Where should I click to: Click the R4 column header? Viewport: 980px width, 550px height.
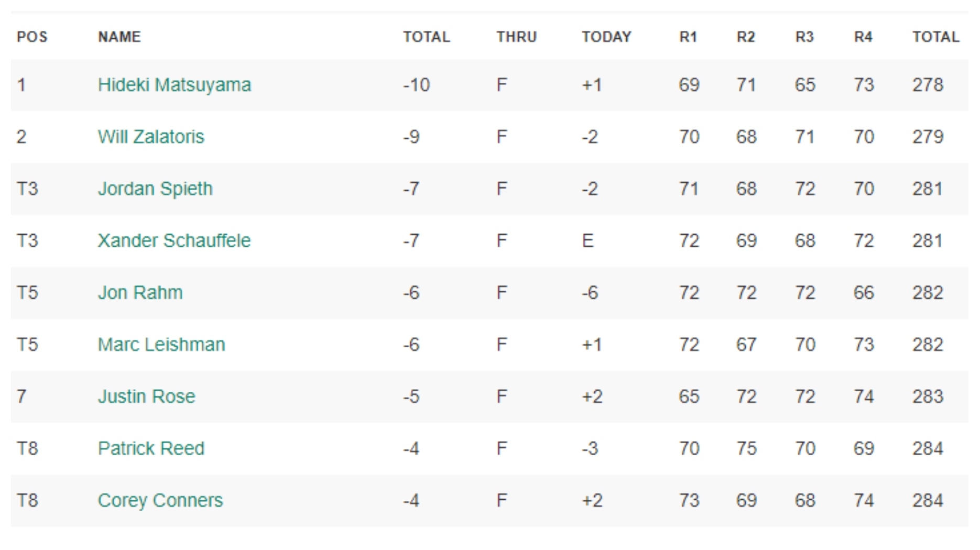click(863, 37)
